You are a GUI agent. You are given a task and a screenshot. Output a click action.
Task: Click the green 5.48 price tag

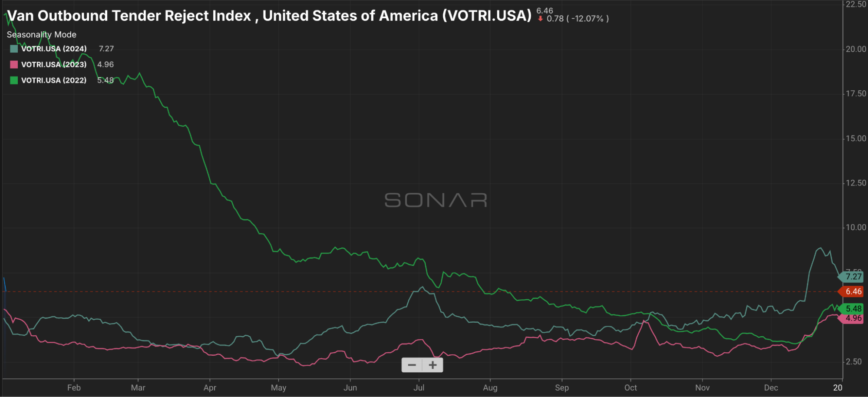853,309
